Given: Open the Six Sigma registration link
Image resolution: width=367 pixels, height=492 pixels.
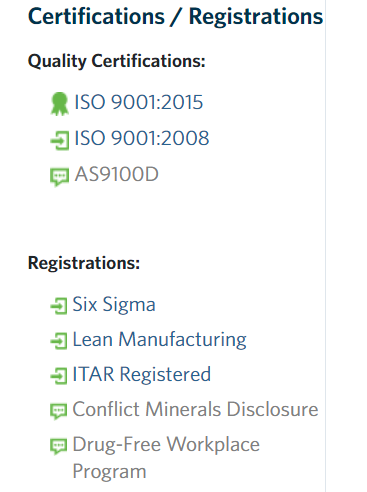Looking at the screenshot, I should [114, 304].
